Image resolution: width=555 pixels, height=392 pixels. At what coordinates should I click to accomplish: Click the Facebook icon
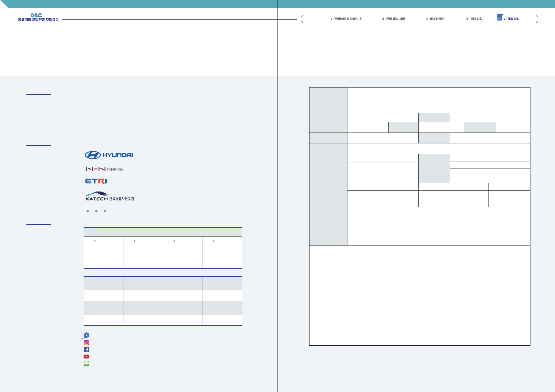point(86,349)
